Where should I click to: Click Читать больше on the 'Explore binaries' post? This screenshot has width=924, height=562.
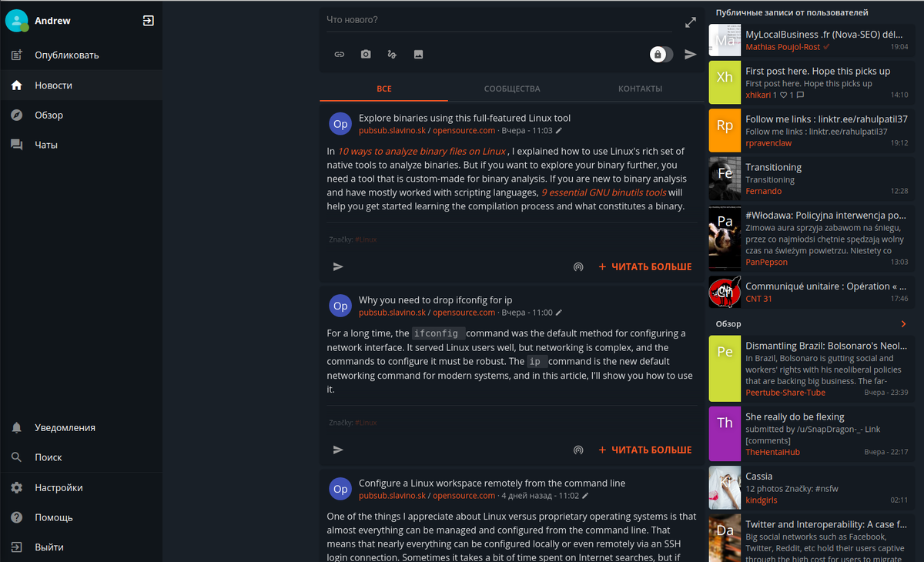point(644,266)
